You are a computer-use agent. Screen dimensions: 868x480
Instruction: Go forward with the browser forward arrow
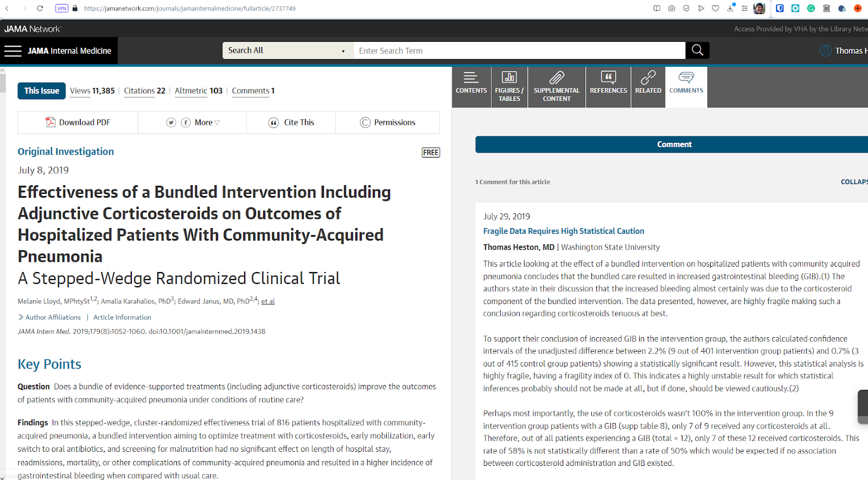coord(24,8)
